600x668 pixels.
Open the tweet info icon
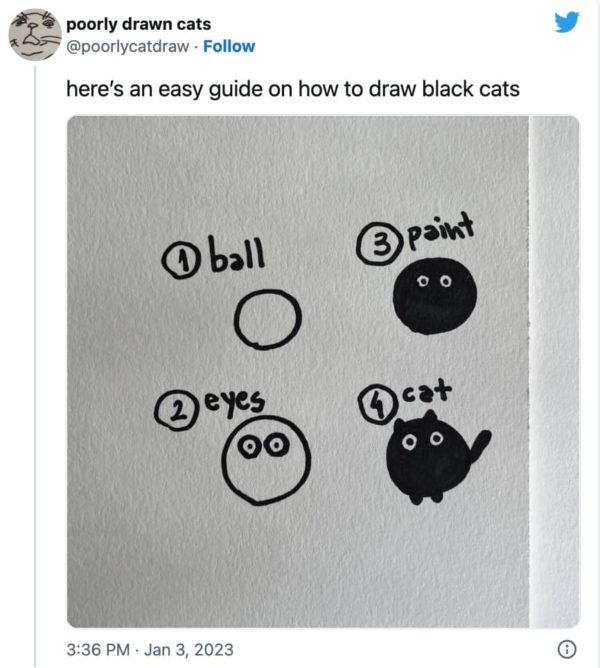tap(567, 649)
